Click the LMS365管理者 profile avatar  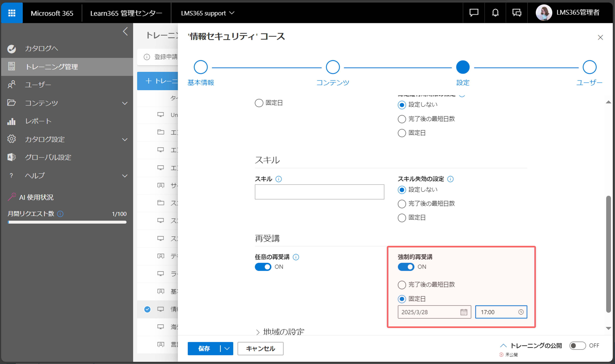[x=544, y=13]
